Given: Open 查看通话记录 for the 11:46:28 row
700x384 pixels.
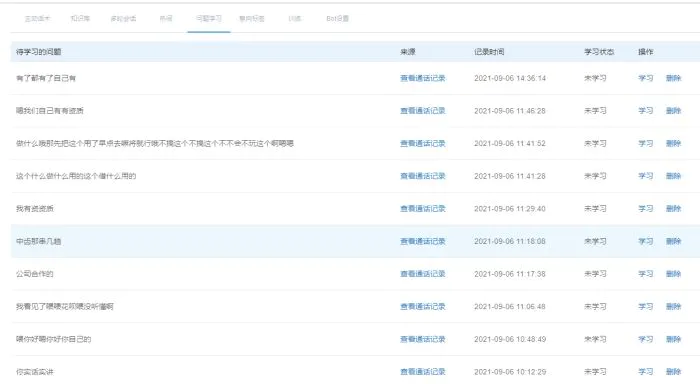Looking at the screenshot, I should tap(423, 111).
